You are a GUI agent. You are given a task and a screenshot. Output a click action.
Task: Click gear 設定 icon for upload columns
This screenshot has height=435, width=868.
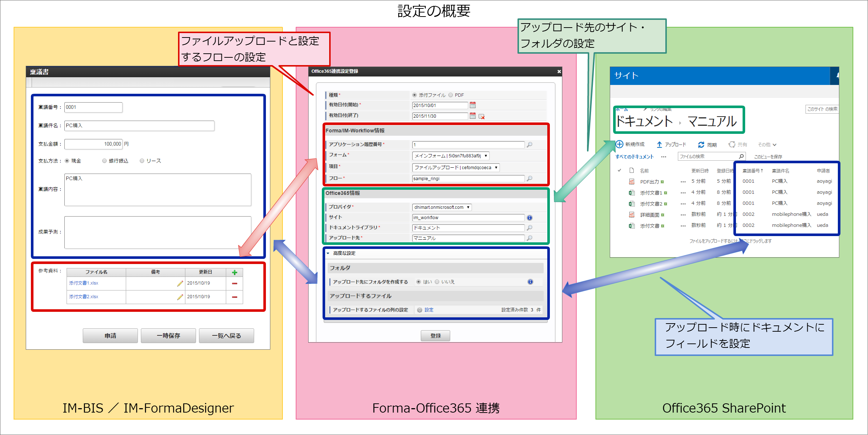420,310
